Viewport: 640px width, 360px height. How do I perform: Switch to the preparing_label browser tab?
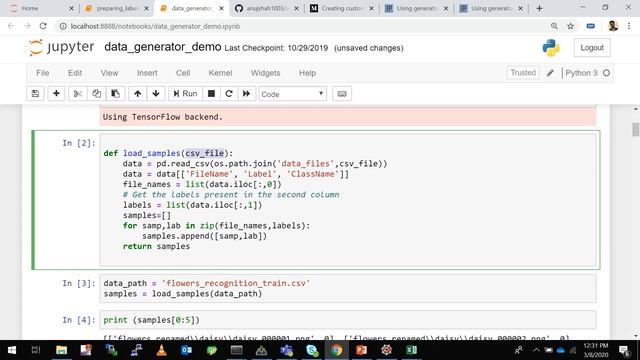click(117, 8)
